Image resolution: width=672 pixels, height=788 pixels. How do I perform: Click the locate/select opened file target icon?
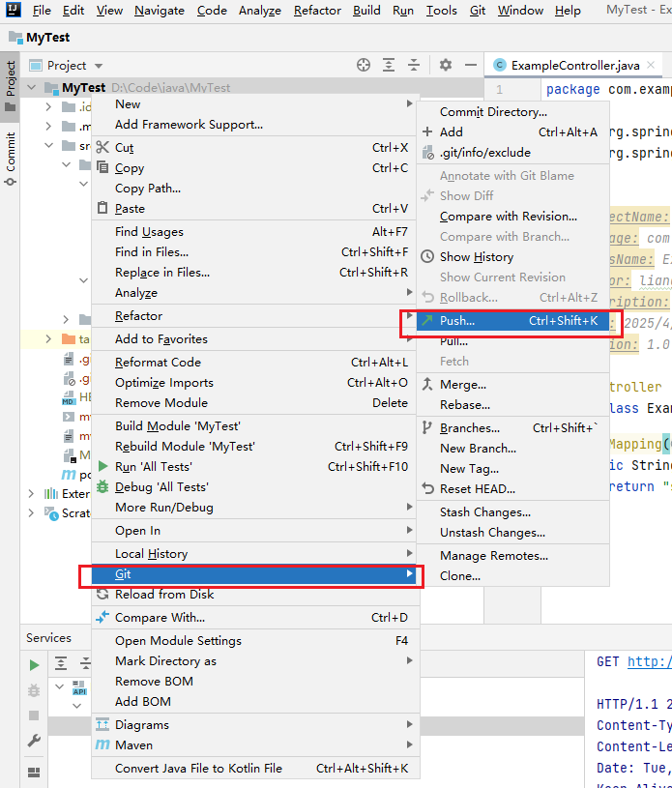(364, 65)
